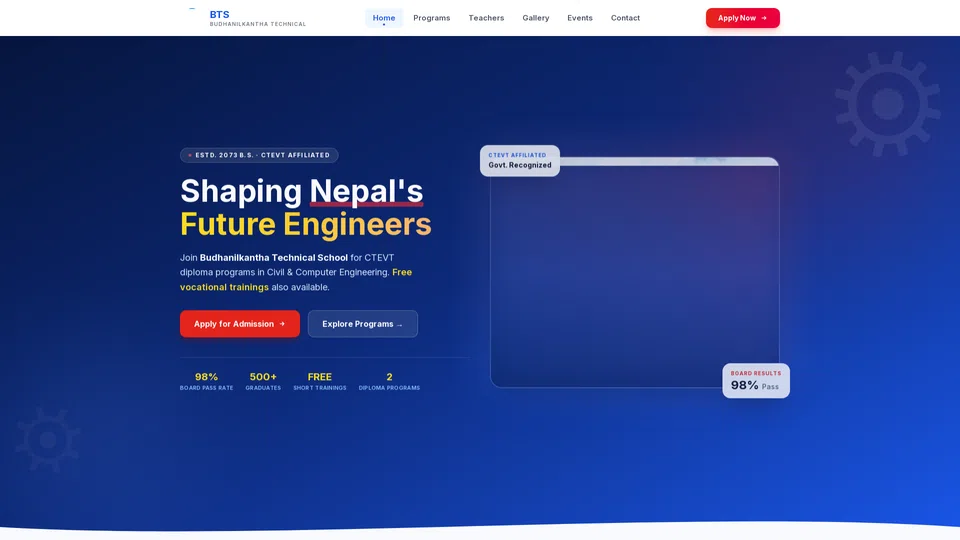Click the 2 Diploma Programs stat
This screenshot has height=540, width=960.
(389, 381)
